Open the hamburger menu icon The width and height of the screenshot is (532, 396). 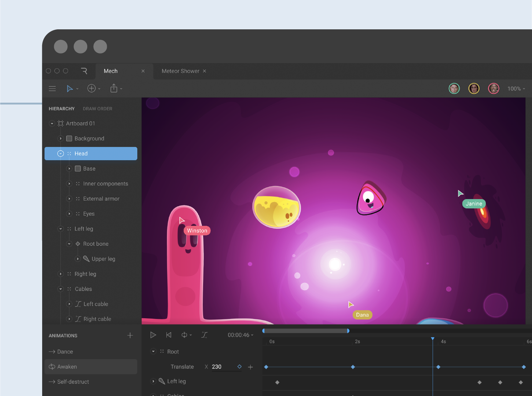click(x=52, y=89)
